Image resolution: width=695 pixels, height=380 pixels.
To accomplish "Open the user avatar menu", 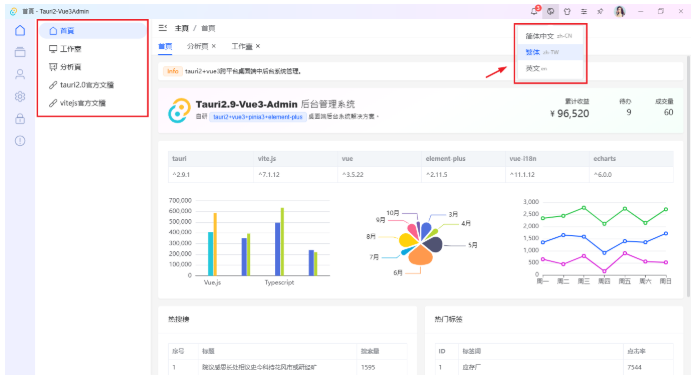I will pyautogui.click(x=620, y=11).
